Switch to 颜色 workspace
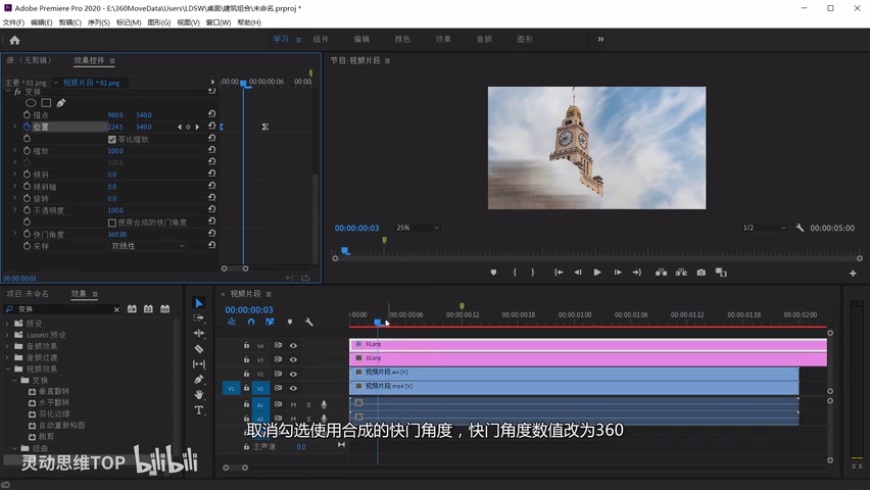This screenshot has height=490, width=870. pos(402,39)
